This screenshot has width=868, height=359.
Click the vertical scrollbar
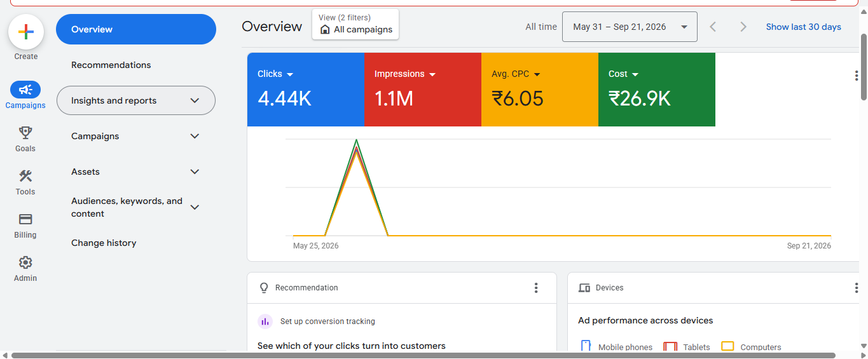coord(864,67)
